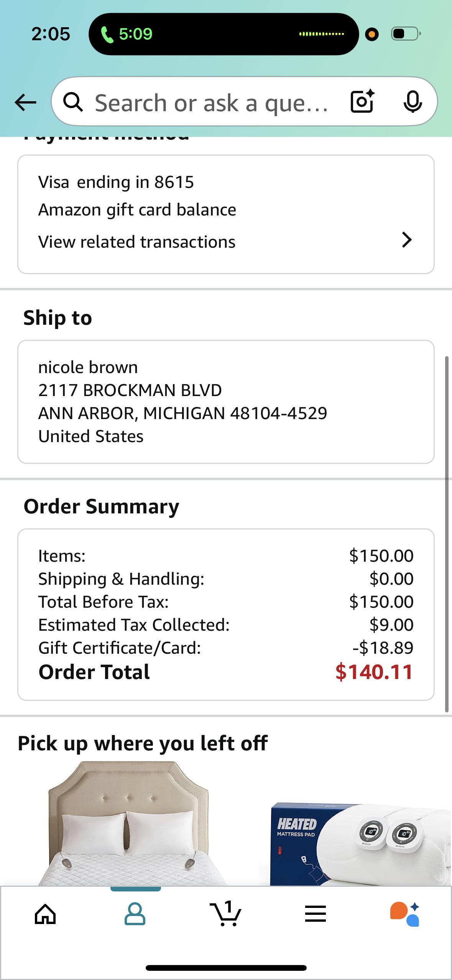Screen dimensions: 452x980
Task: Tap the nicole brown shipping address card
Action: click(226, 402)
